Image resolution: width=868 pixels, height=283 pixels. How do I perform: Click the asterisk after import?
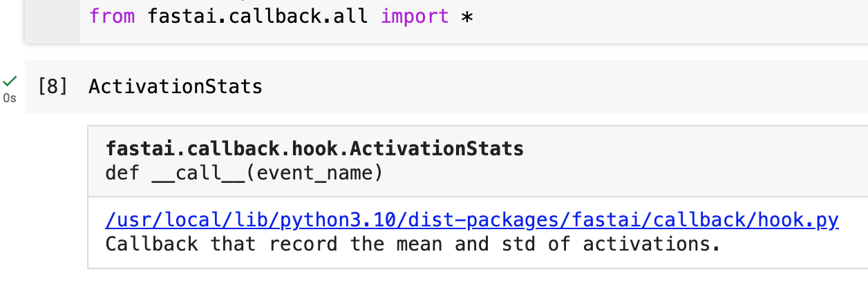tap(467, 16)
